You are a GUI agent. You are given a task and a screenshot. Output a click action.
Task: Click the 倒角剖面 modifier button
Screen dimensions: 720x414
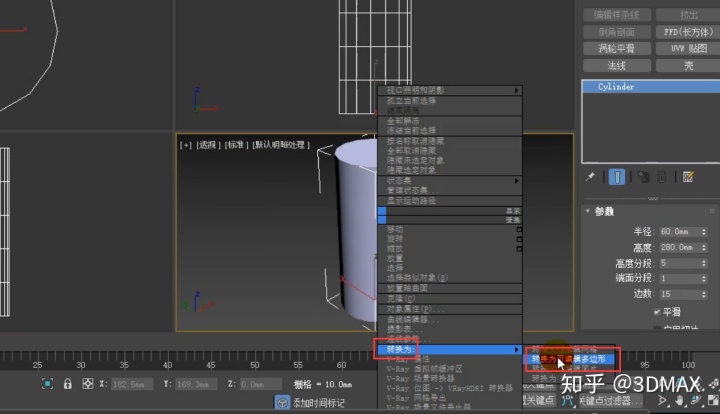pyautogui.click(x=617, y=32)
